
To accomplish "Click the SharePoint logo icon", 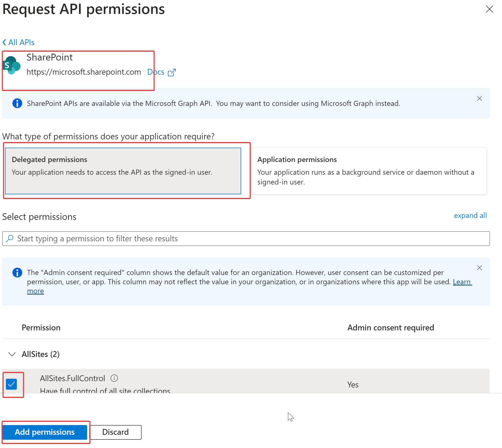I will pyautogui.click(x=11, y=65).
